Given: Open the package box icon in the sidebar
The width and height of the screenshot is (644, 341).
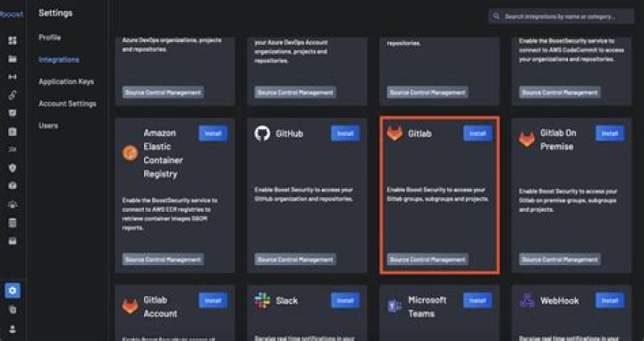Looking at the screenshot, I should point(13,186).
